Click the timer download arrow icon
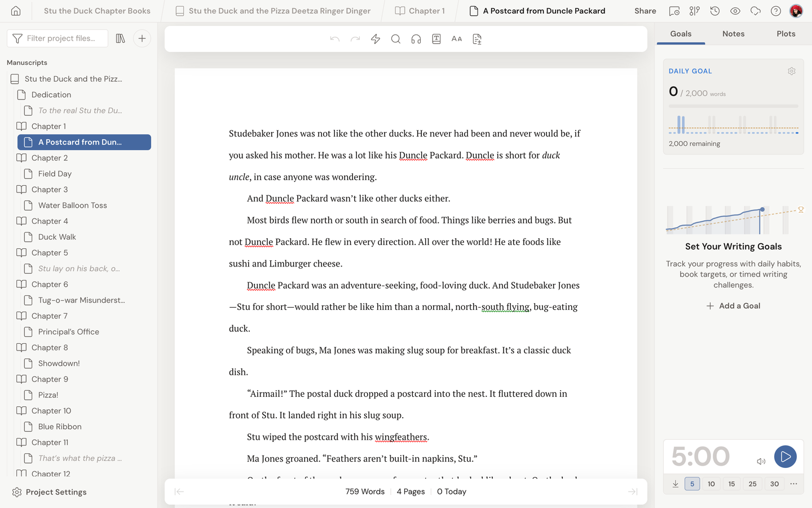This screenshot has width=812, height=508. (x=676, y=484)
